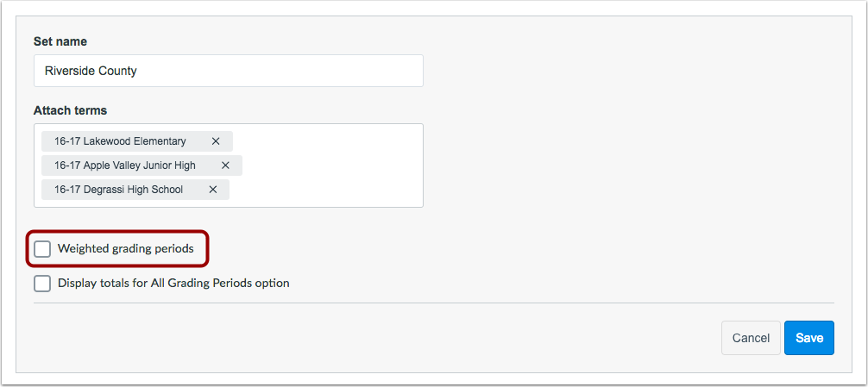Click the Riverside County text in the name field

(x=91, y=71)
